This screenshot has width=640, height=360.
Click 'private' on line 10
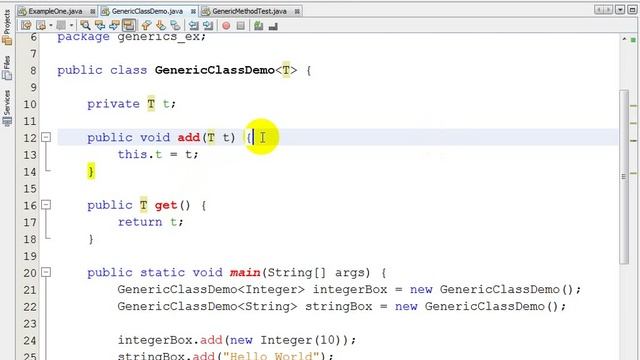tap(113, 104)
